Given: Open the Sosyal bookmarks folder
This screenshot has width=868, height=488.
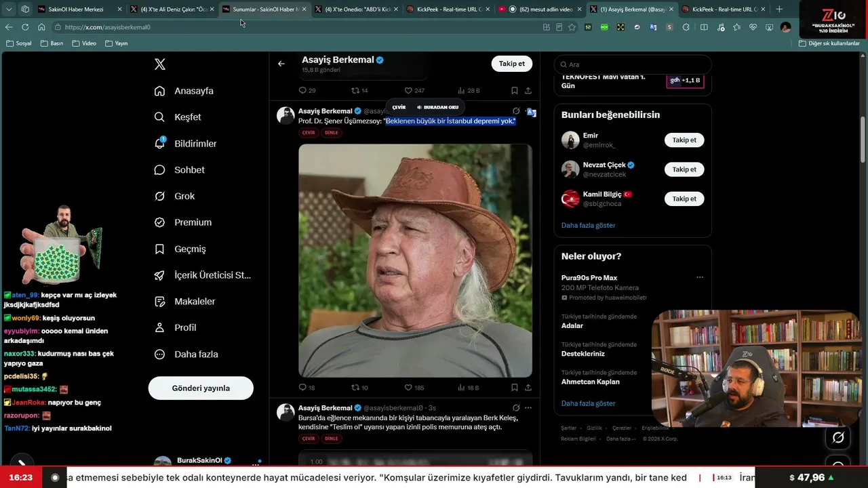Looking at the screenshot, I should pos(19,43).
